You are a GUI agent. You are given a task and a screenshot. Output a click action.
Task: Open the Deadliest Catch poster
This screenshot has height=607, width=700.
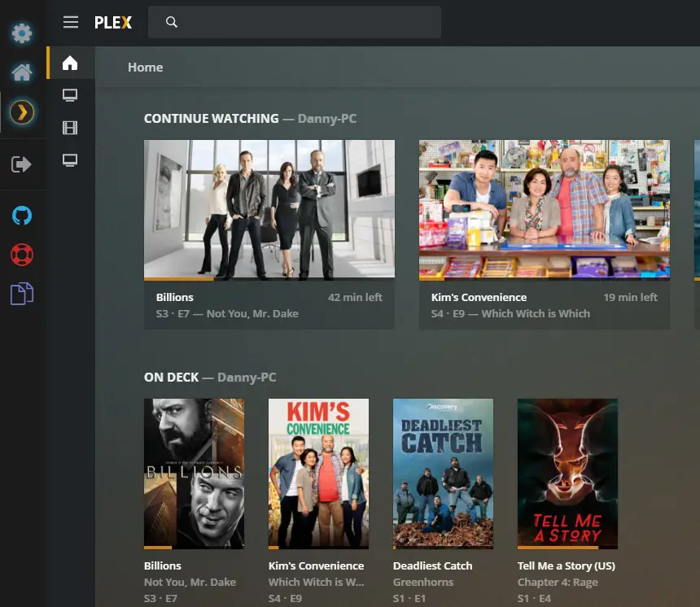tap(443, 474)
